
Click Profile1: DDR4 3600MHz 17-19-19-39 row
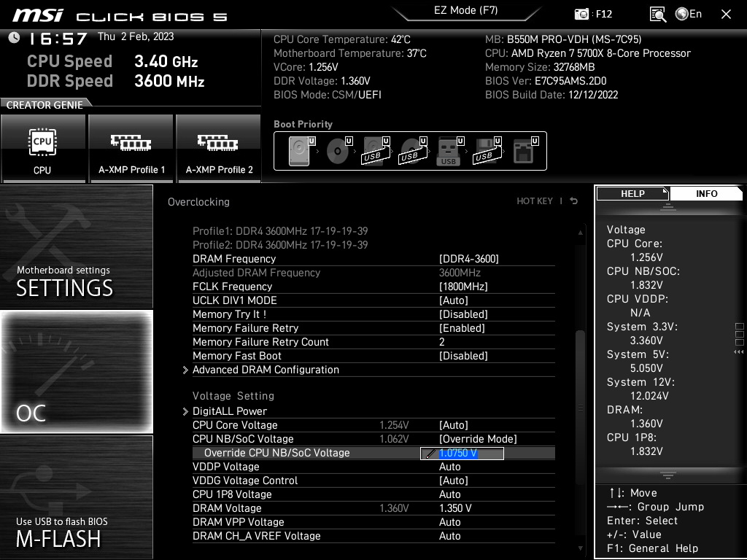(x=280, y=231)
